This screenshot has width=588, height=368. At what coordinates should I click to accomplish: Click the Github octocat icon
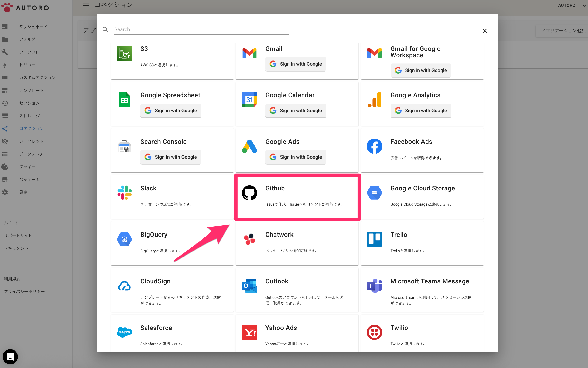(x=249, y=193)
